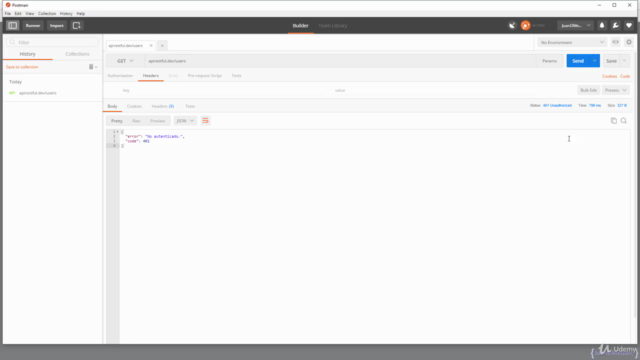This screenshot has height=360, width=640.
Task: Switch to Builder tab
Action: pos(300,25)
